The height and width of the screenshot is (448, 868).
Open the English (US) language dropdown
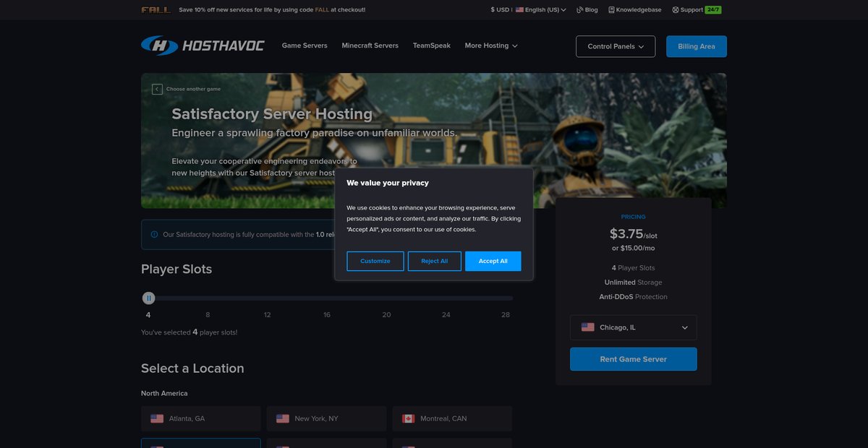541,10
